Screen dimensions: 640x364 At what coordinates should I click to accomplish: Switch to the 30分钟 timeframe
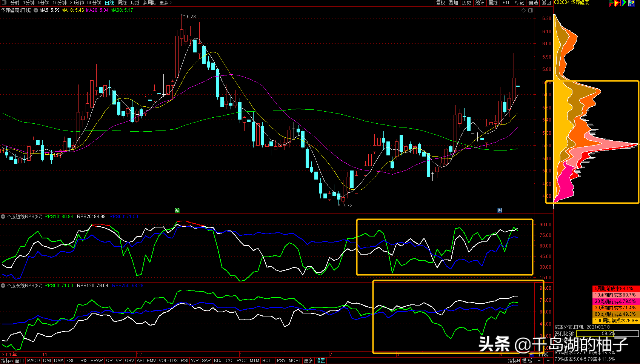point(77,3)
